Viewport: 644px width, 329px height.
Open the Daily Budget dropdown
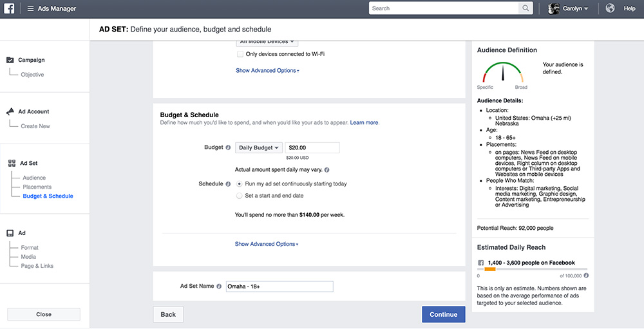[x=258, y=148]
